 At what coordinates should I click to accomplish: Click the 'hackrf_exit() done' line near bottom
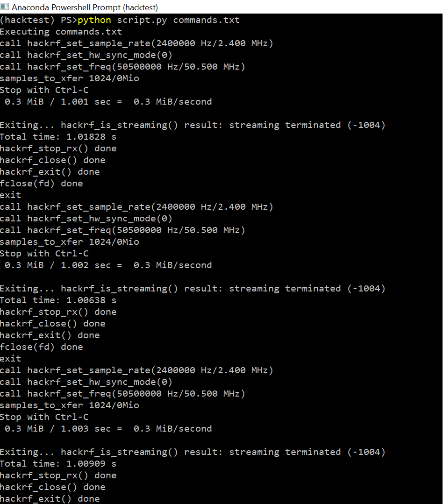coord(50,498)
